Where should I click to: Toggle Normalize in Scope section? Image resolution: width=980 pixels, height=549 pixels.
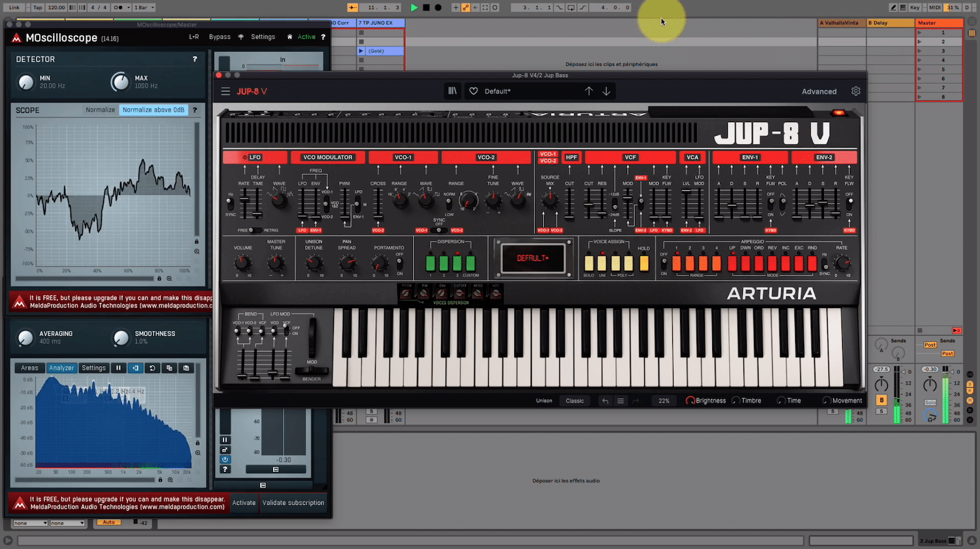[x=100, y=110]
